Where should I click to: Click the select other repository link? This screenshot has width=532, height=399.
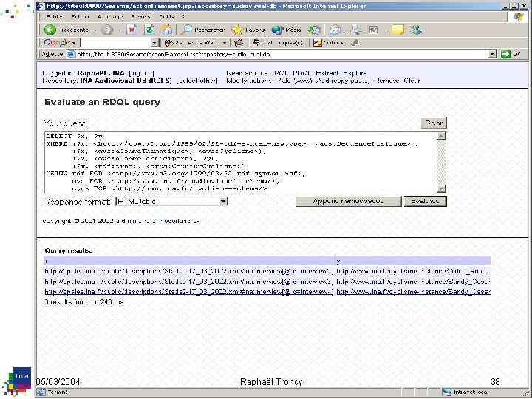(x=197, y=81)
